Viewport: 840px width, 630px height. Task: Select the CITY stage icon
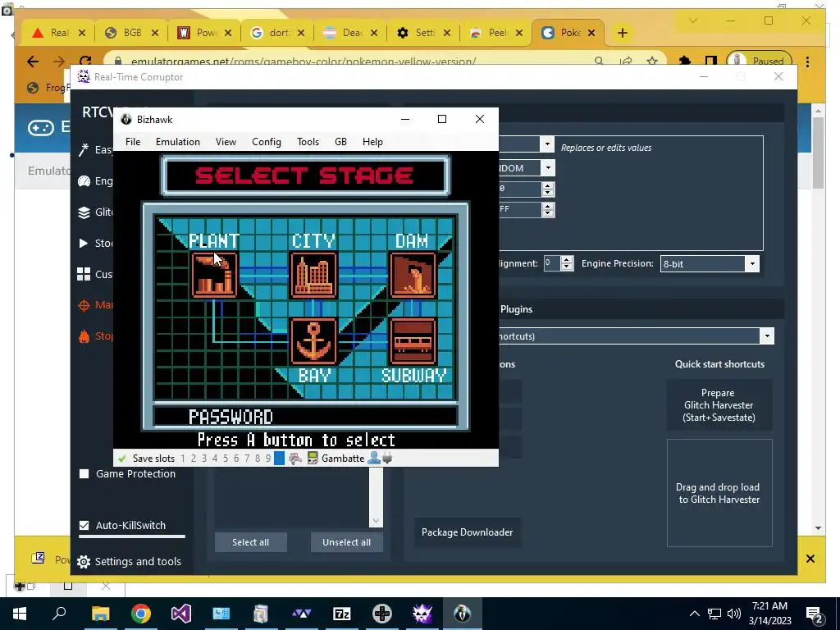click(313, 275)
